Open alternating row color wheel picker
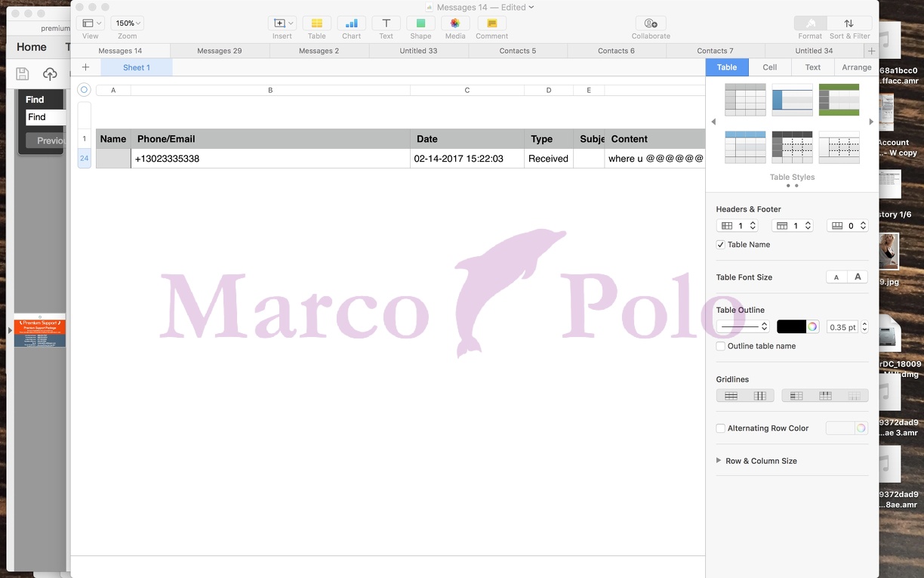The image size is (924, 578). click(861, 428)
